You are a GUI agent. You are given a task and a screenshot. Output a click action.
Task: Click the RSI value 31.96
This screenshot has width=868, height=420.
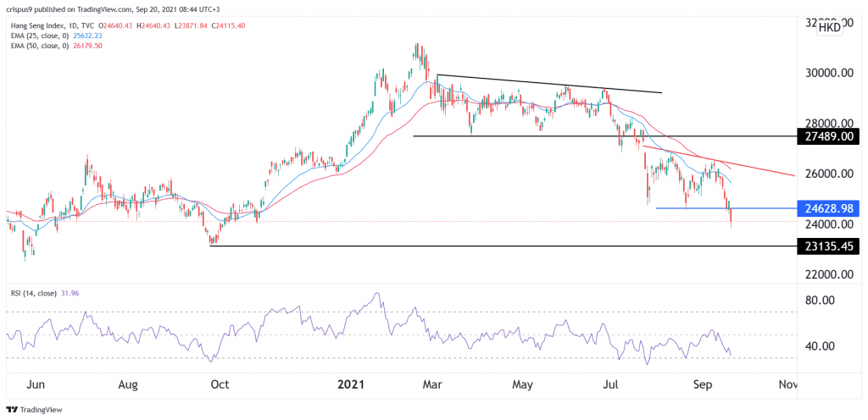[70, 293]
